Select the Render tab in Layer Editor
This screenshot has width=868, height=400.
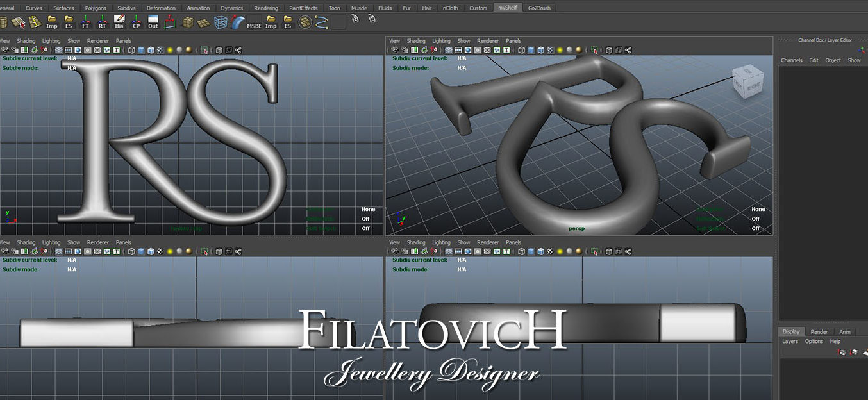(x=819, y=332)
